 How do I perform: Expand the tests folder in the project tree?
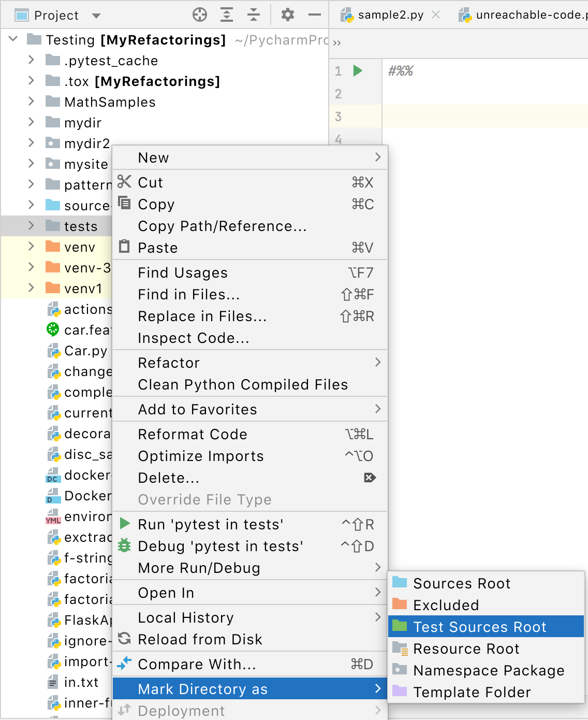[31, 226]
